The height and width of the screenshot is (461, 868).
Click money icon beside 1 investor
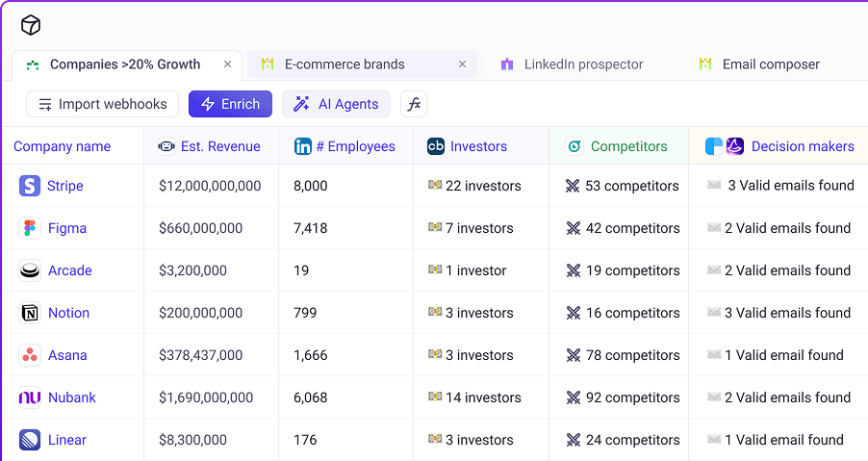(435, 269)
